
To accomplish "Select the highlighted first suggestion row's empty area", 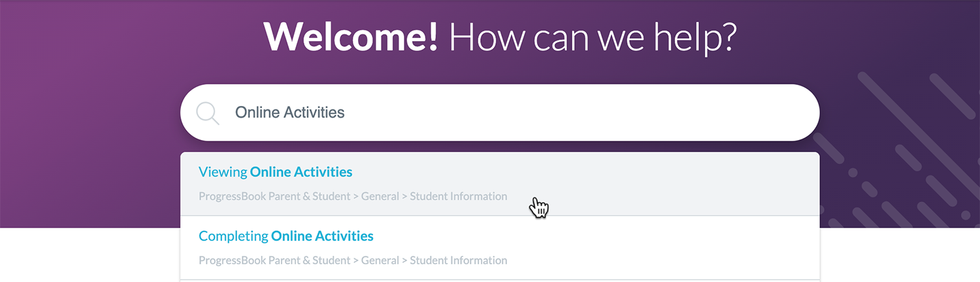I will pos(653,184).
